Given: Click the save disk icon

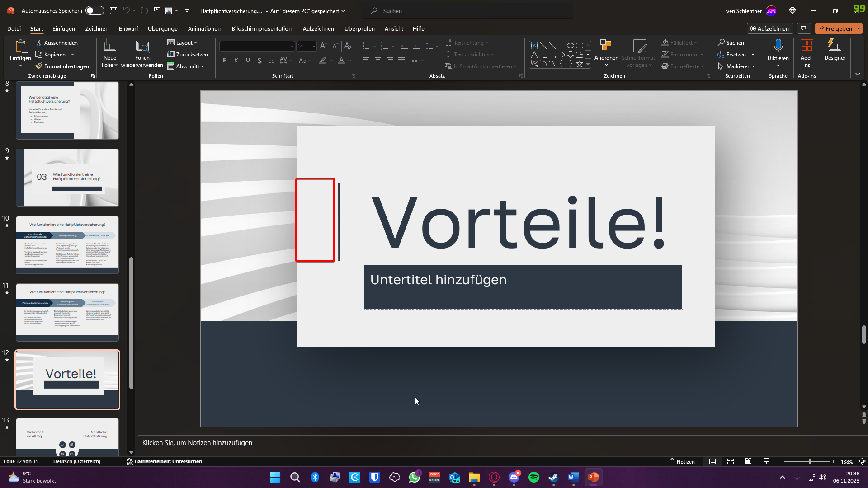Looking at the screenshot, I should (113, 11).
